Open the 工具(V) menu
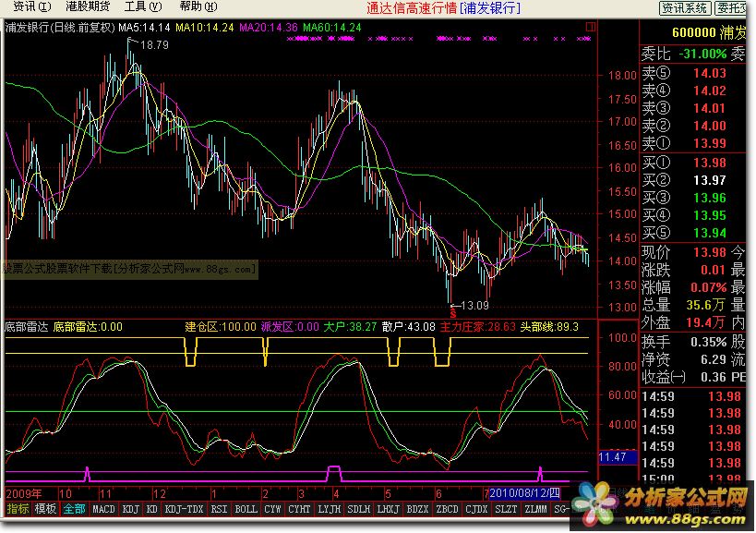756x533 pixels. [143, 6]
